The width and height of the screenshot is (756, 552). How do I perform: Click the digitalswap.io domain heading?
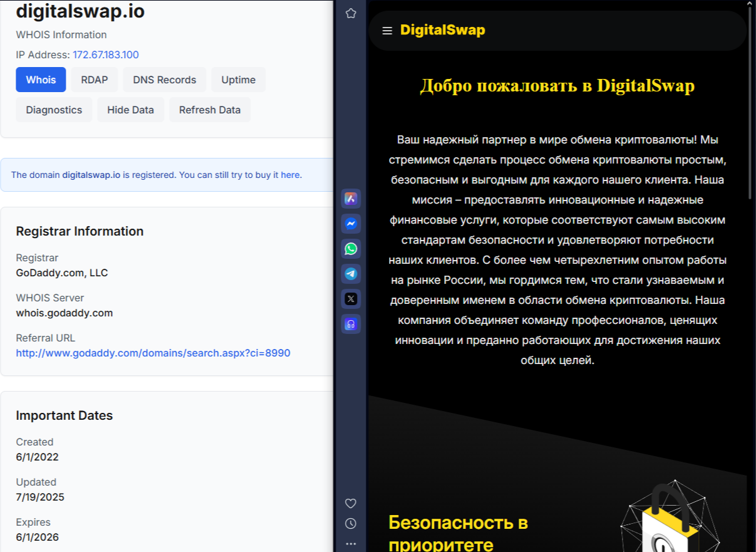point(80,11)
